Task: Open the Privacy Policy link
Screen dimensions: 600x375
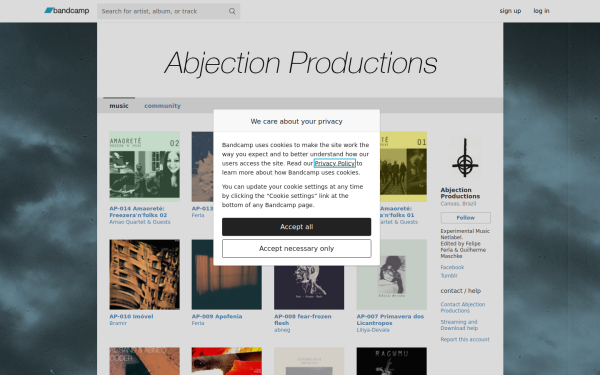Action: [x=334, y=163]
